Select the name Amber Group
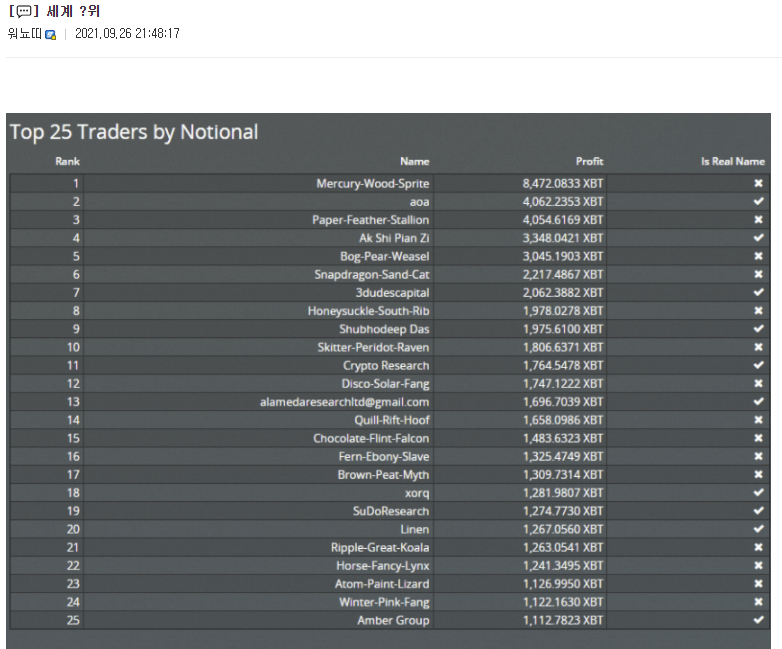 393,621
